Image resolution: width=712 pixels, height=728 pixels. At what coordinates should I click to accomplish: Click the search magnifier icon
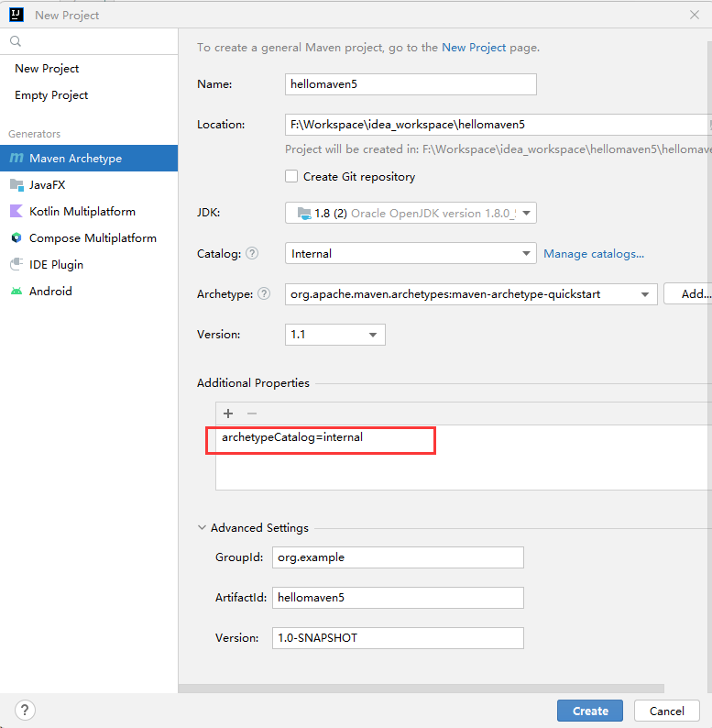[16, 41]
